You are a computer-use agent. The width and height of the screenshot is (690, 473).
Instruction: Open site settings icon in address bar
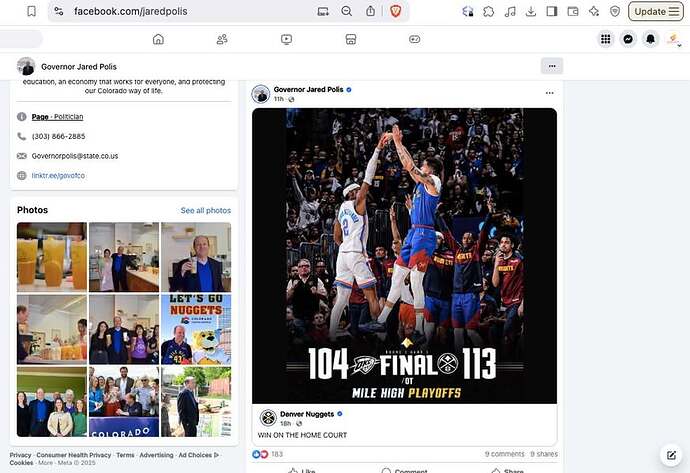[x=59, y=11]
